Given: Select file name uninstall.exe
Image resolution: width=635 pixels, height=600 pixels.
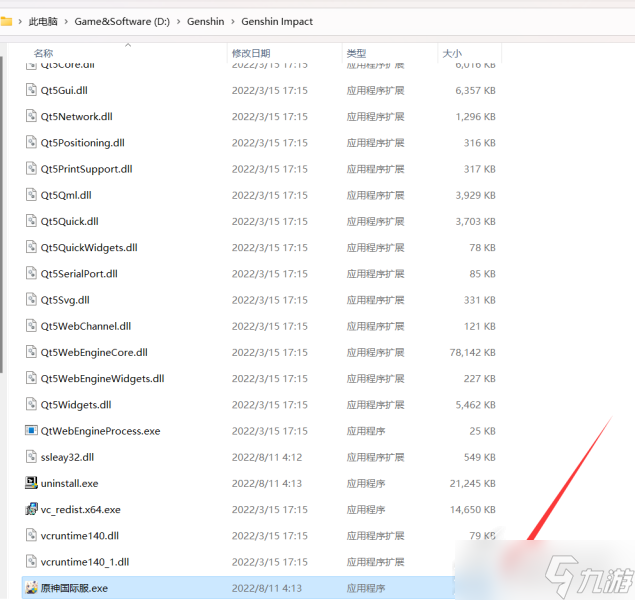Looking at the screenshot, I should 69,483.
